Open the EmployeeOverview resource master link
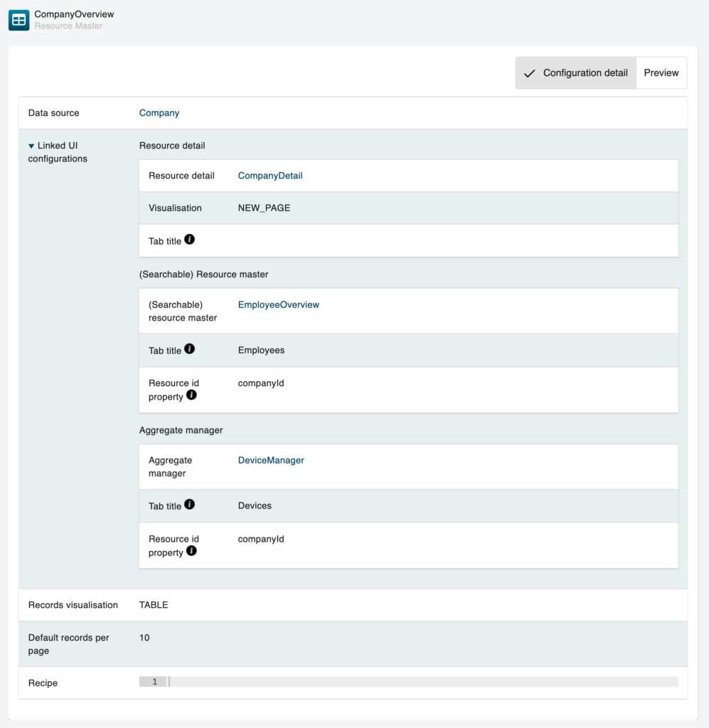Image resolution: width=709 pixels, height=728 pixels. click(279, 305)
